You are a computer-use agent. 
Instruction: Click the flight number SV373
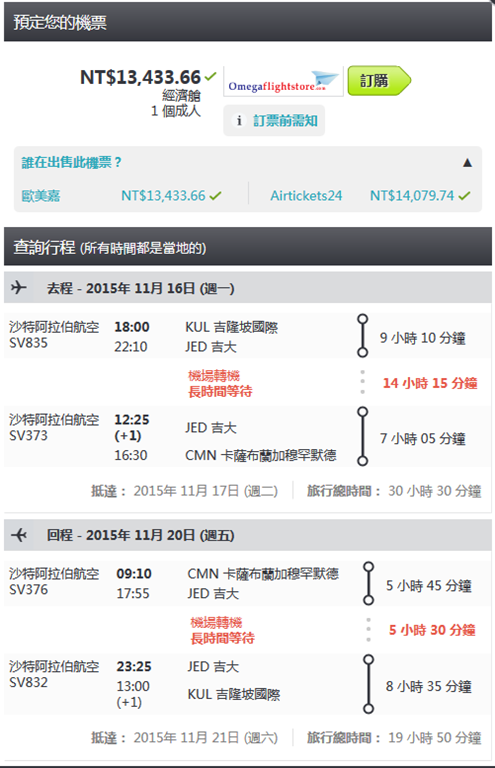tap(28, 435)
